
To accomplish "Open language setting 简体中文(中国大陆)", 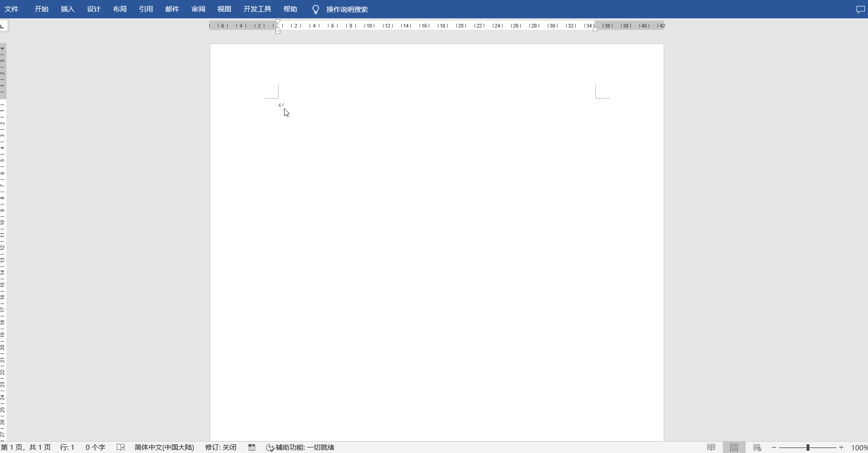I will (164, 447).
